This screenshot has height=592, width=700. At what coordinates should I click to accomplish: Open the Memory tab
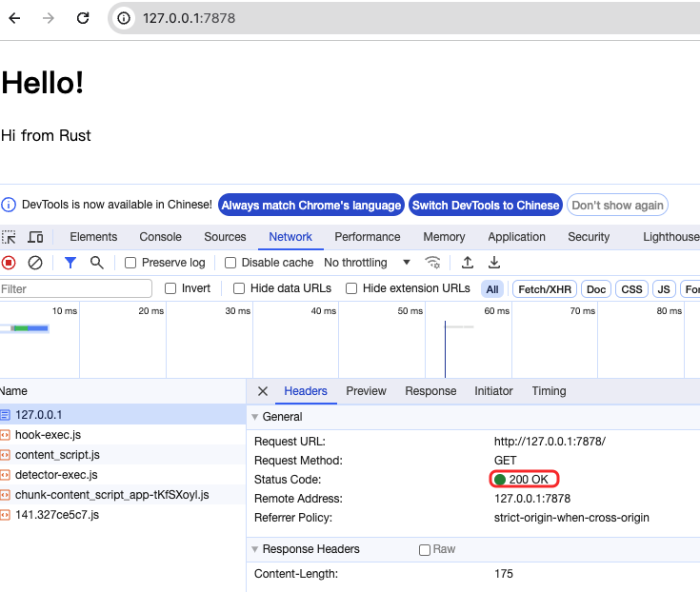444,237
